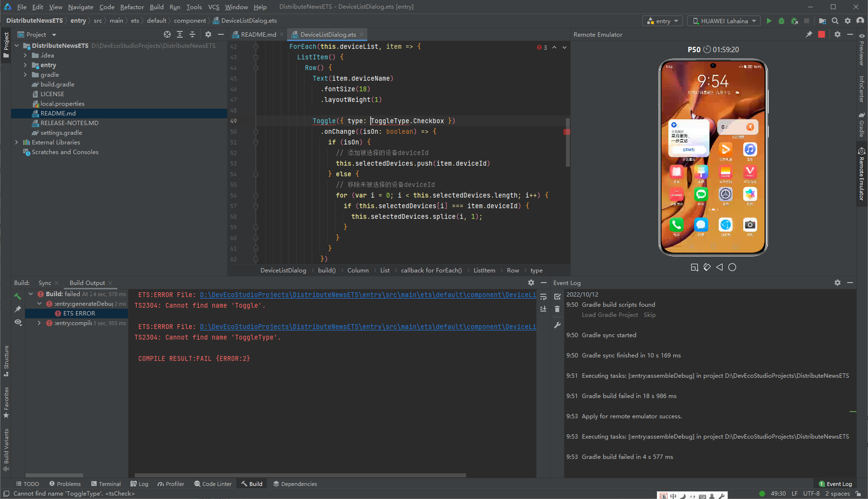Screen dimensions: 868x499
Task: Open the entry run configuration dropdown
Action: click(x=662, y=21)
